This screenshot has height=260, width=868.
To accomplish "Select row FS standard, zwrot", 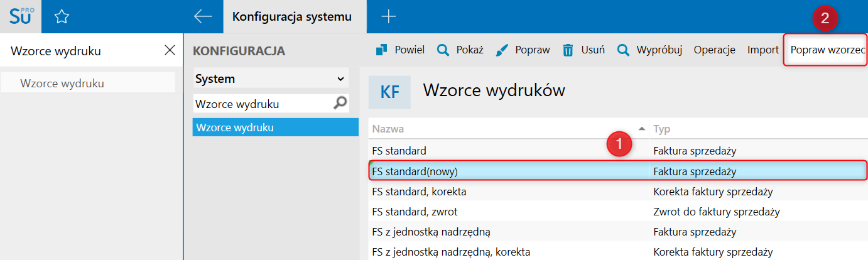I will [x=618, y=212].
